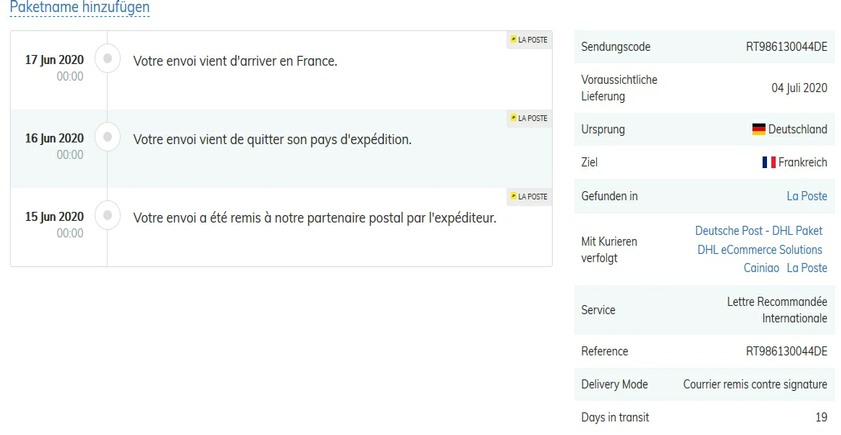Click the La Poste badge on 17 Jun entry
The image size is (841, 435).
coord(529,40)
